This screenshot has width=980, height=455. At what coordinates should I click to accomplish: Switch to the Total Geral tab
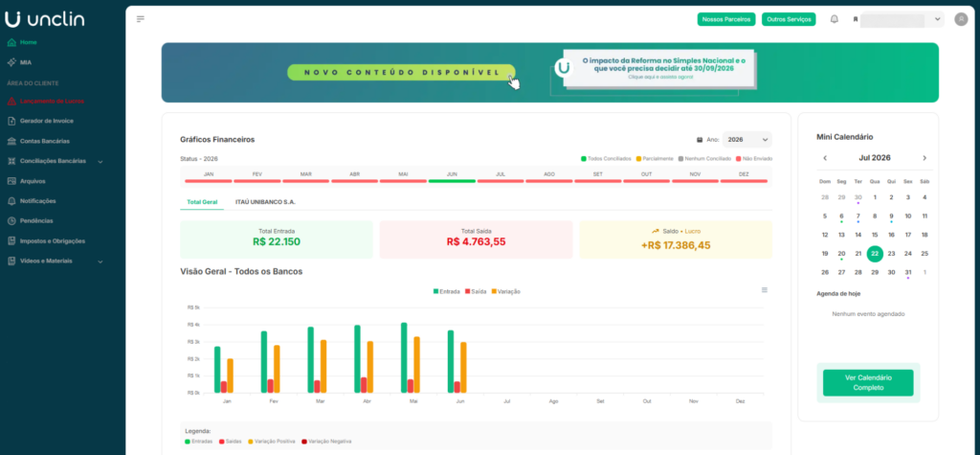coord(202,202)
